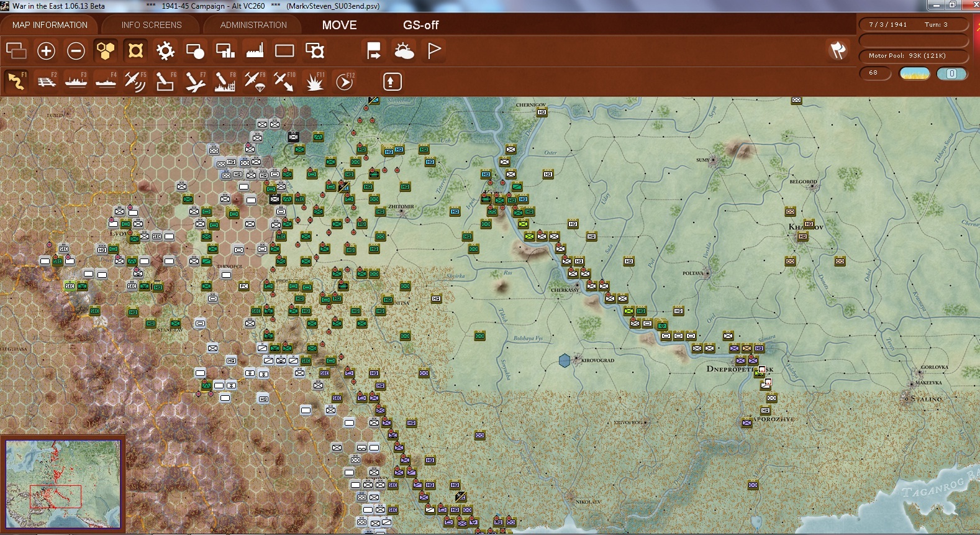Click the Chernigov city label
Viewport: 980px width, 535px height.
(530, 105)
